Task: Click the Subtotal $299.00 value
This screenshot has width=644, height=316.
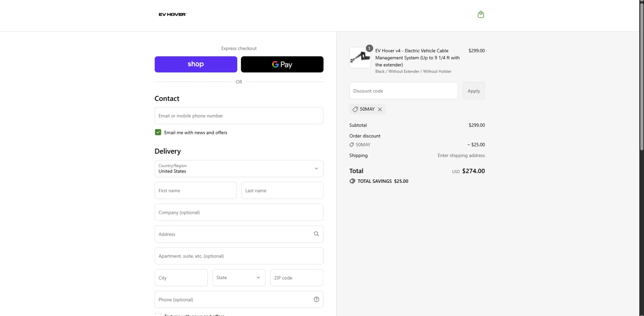Action: click(x=477, y=125)
